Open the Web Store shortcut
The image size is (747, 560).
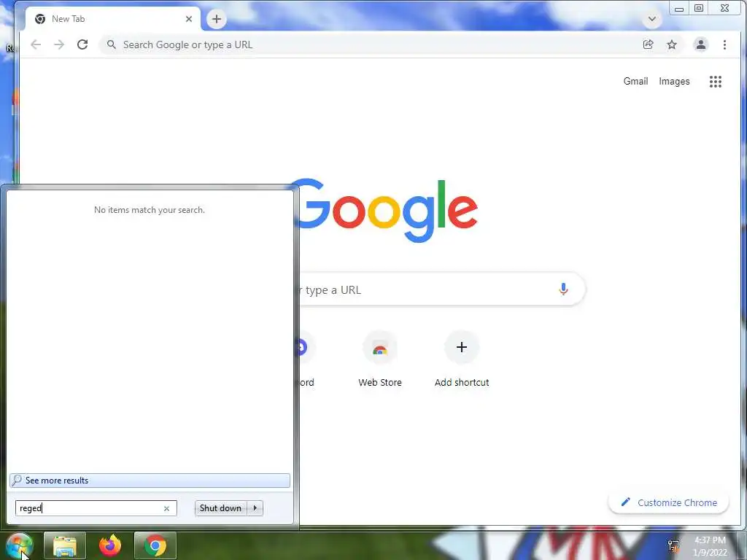point(379,359)
